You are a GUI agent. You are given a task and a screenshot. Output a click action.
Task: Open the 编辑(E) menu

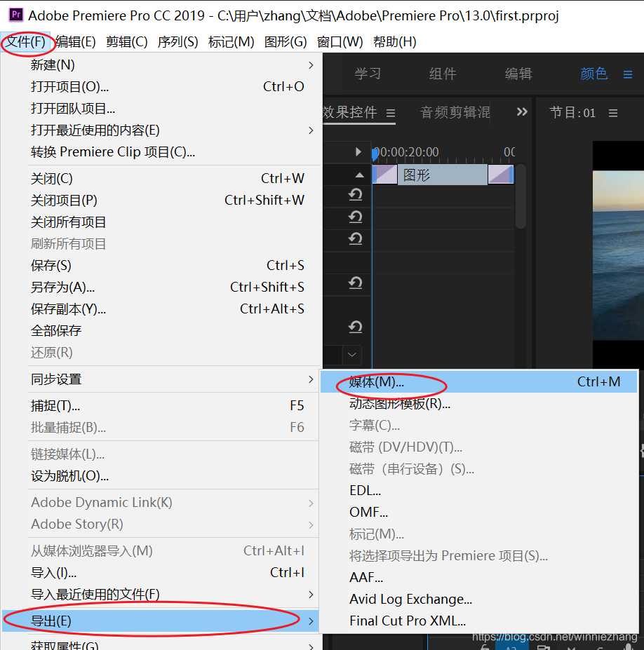click(76, 42)
